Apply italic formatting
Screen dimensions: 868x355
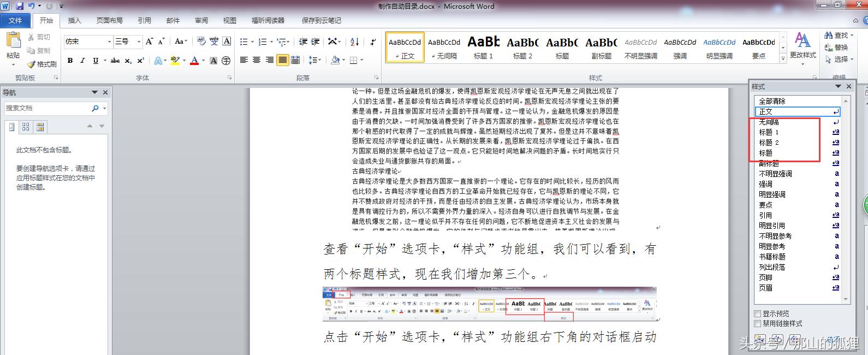click(82, 61)
